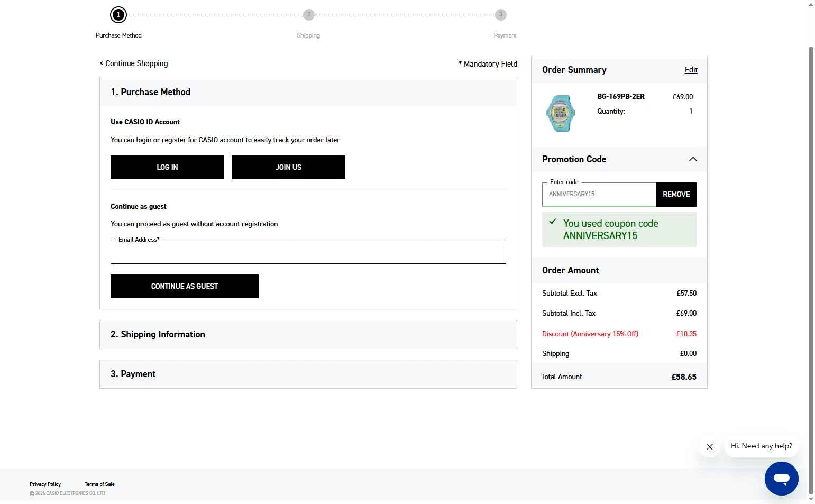Click the 'Use CASIO ID Account' heading
Image resolution: width=815 pixels, height=504 pixels.
pyautogui.click(x=145, y=122)
